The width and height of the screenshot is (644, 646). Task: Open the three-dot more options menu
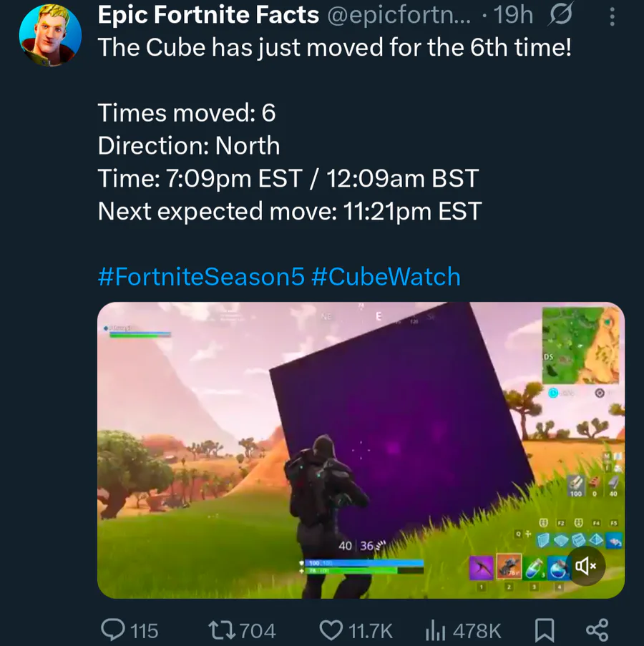(613, 17)
